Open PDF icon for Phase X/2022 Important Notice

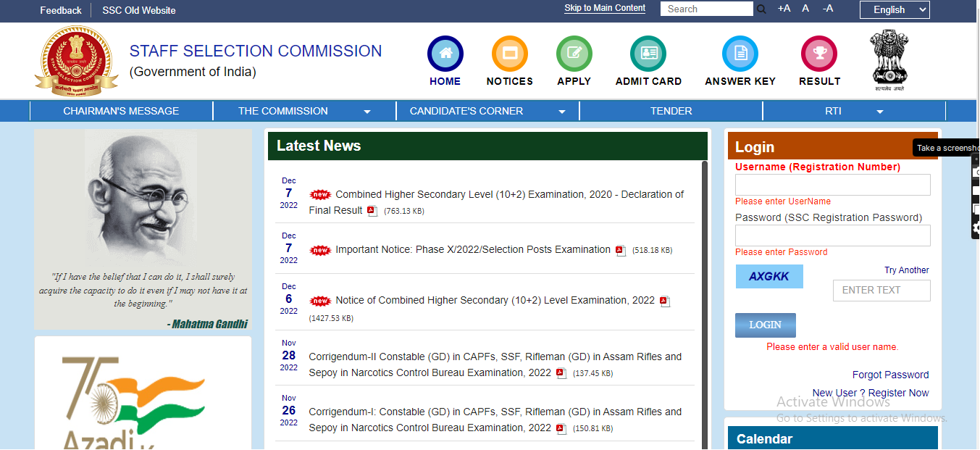[x=621, y=251]
